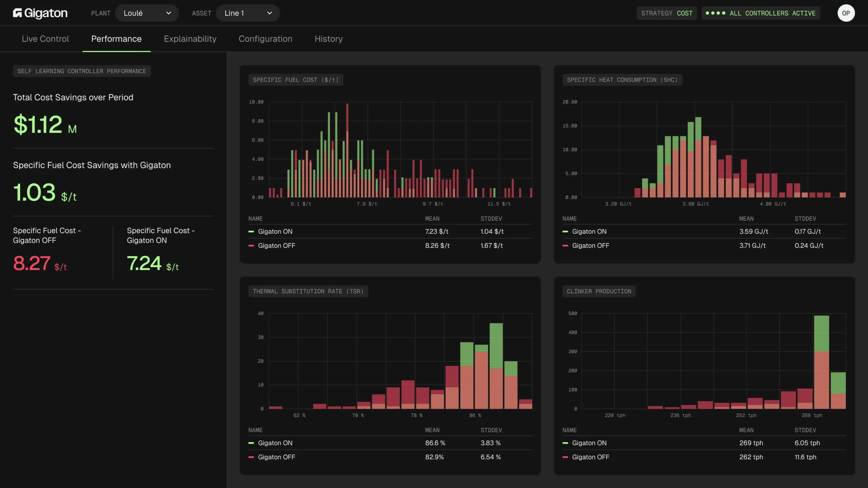Click the 3.71 GJ/t mean value
Image resolution: width=868 pixels, height=488 pixels.
752,246
